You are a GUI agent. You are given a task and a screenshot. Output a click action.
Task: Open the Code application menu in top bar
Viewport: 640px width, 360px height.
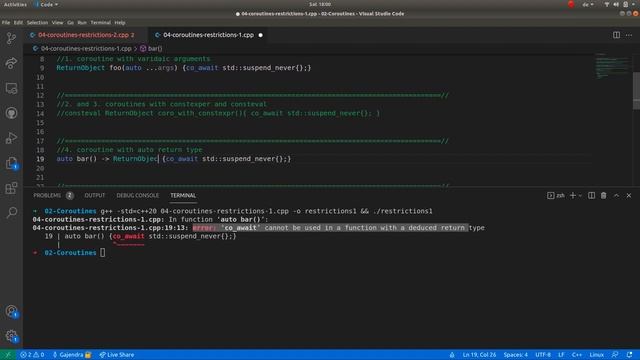[47, 4]
